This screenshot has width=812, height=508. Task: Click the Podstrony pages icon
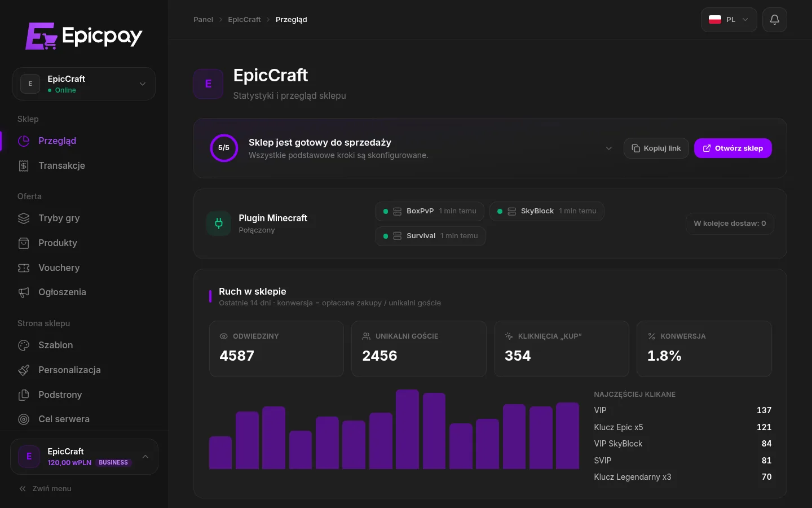pyautogui.click(x=24, y=395)
